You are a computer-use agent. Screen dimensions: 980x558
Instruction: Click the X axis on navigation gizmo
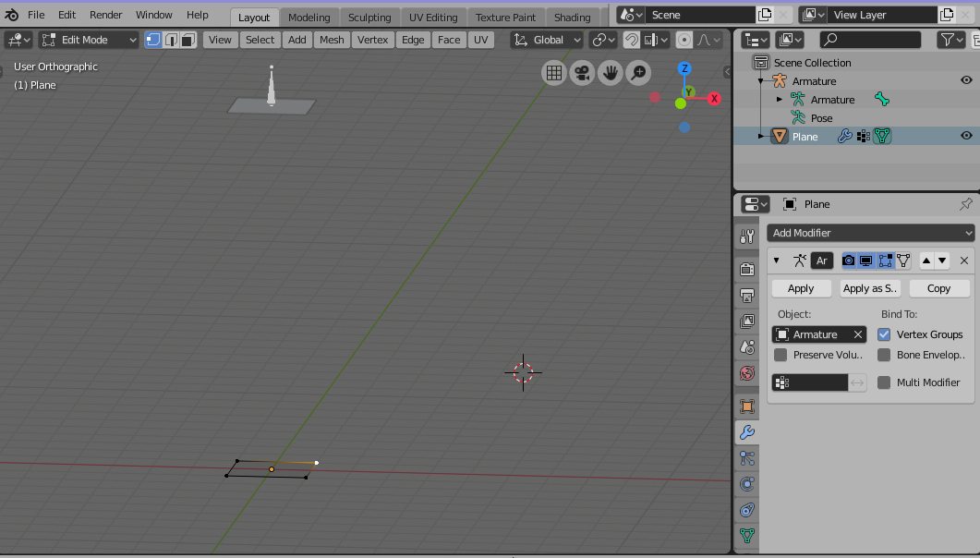714,99
